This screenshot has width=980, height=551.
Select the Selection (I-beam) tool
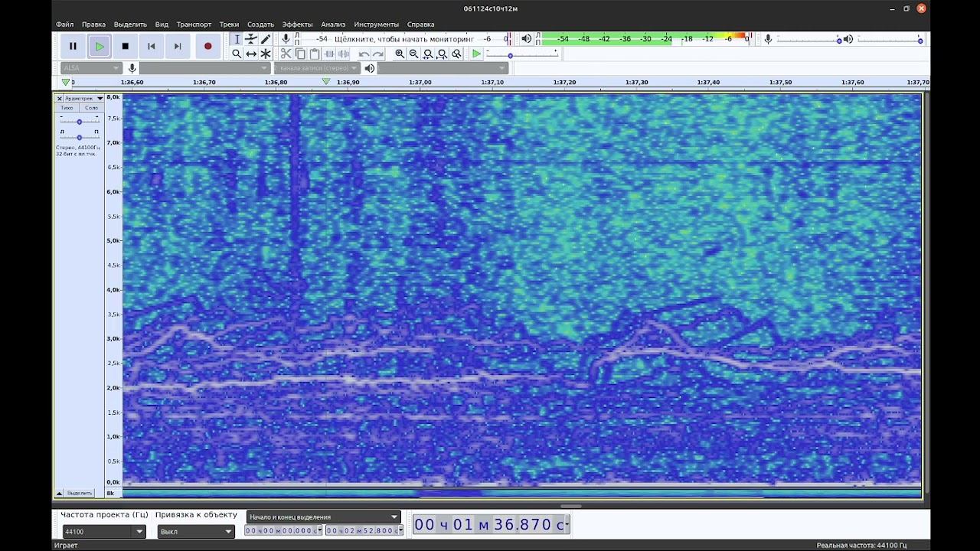point(237,39)
